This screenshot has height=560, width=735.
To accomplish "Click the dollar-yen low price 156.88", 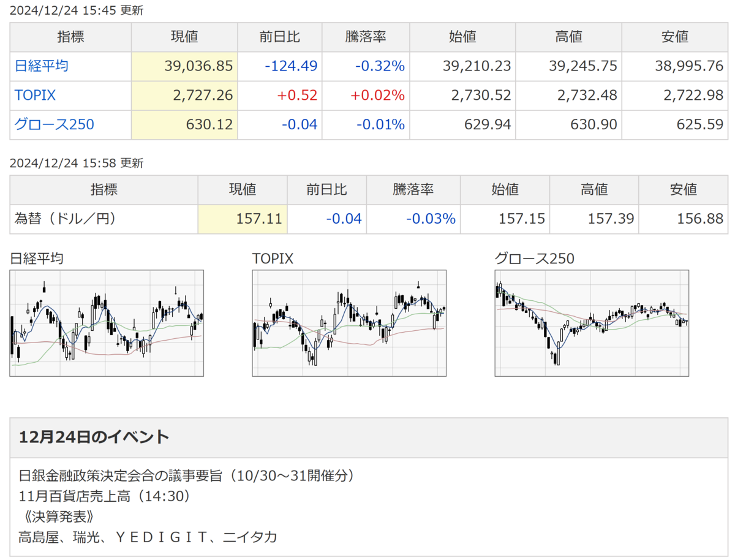I will tap(699, 219).
